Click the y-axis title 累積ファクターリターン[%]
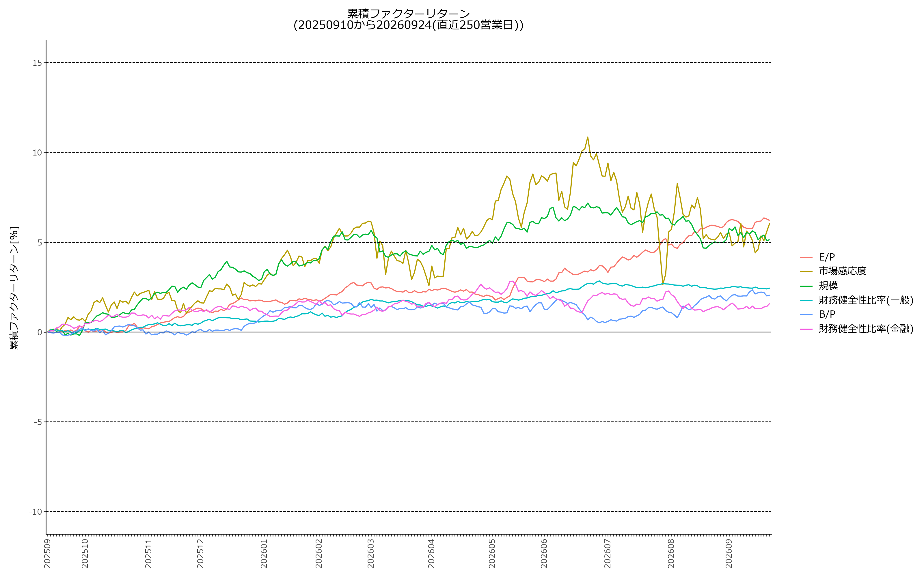Screen dimensions: 924x577 14,288
